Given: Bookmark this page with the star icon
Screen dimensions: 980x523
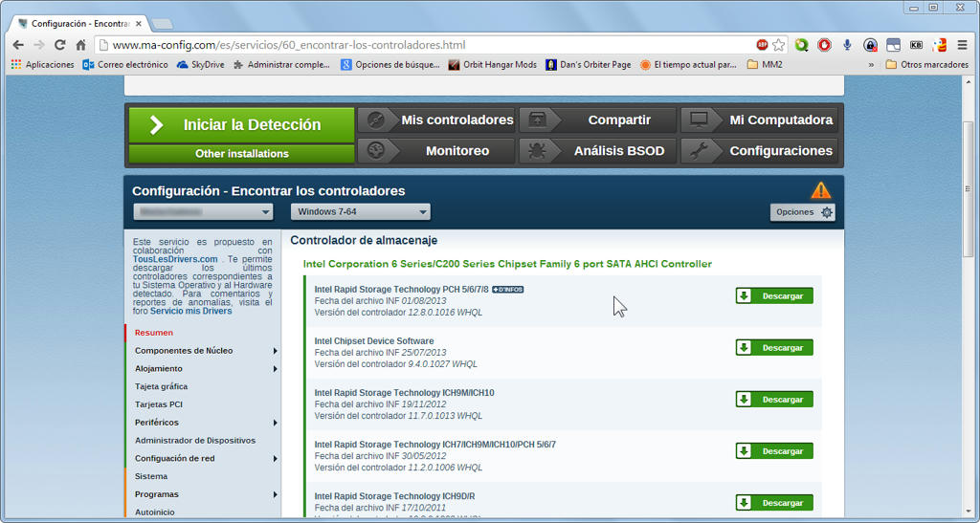Looking at the screenshot, I should coord(778,45).
